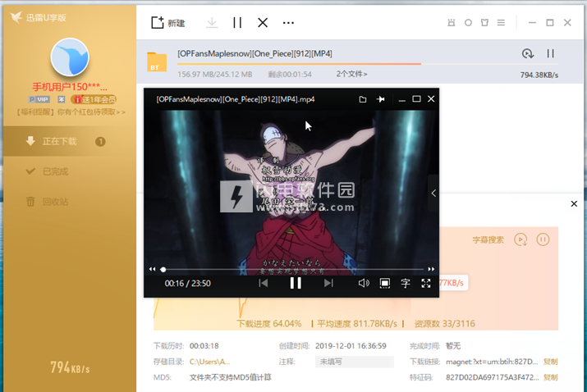Image resolution: width=587 pixels, height=392 pixels.
Task: Open the gift box icon in title bar
Action: 452,23
